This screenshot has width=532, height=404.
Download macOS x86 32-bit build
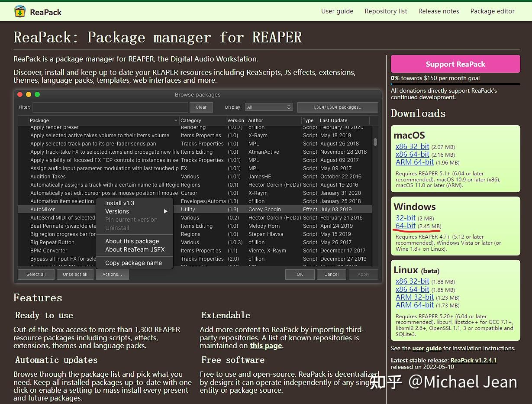click(x=413, y=146)
